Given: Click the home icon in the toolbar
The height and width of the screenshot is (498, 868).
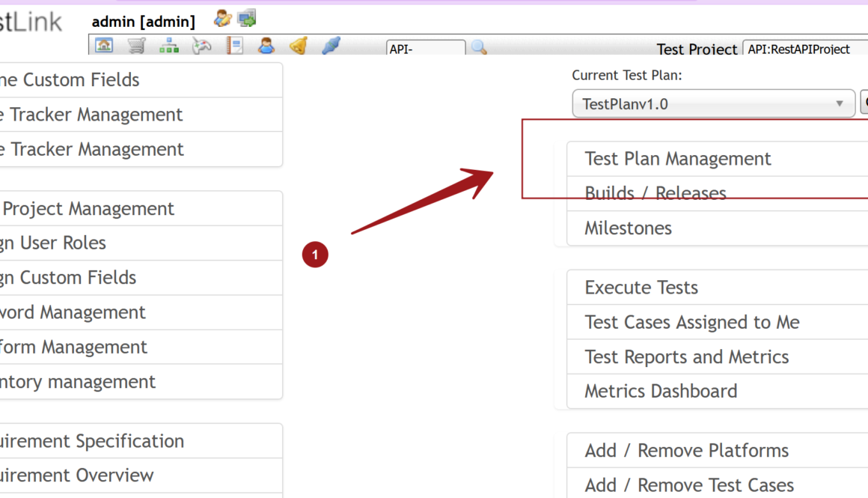Looking at the screenshot, I should tap(104, 46).
